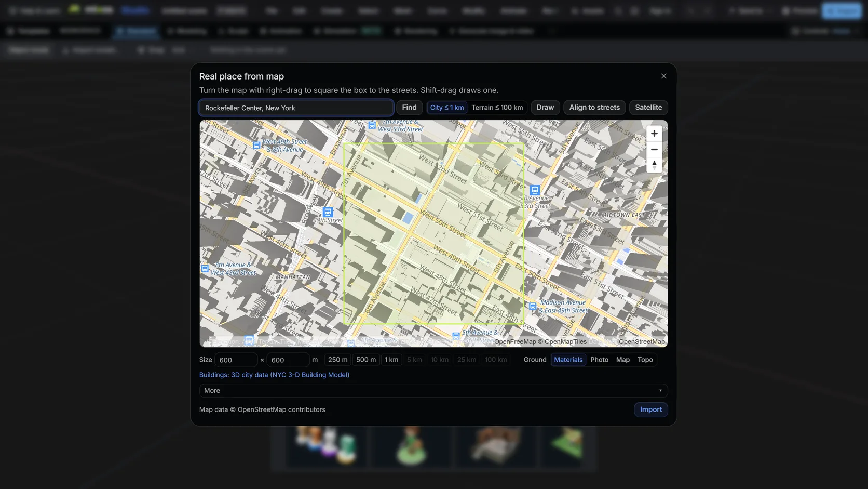The height and width of the screenshot is (489, 868).
Task: Click the Find button
Action: click(x=409, y=108)
